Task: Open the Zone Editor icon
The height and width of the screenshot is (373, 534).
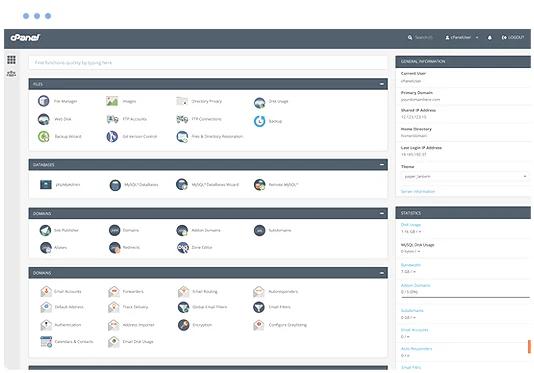Action: click(183, 247)
